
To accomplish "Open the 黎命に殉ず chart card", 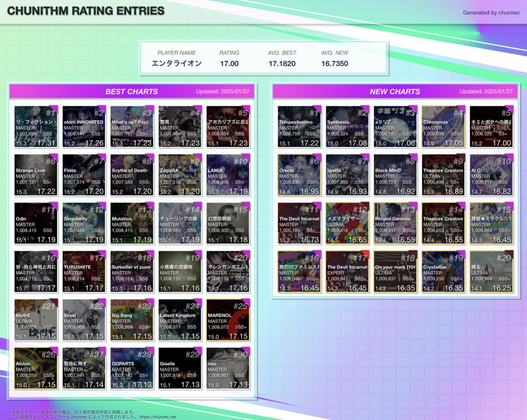I will tap(84, 369).
